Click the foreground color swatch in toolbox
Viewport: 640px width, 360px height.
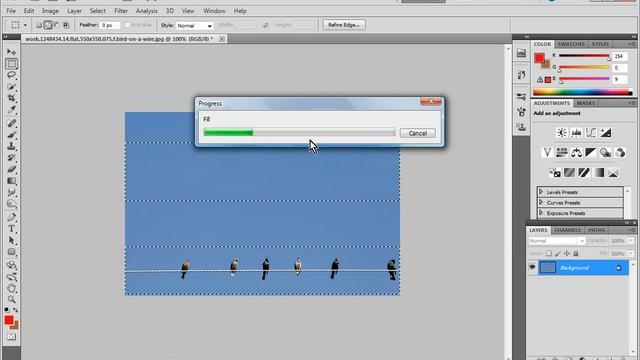(9, 320)
